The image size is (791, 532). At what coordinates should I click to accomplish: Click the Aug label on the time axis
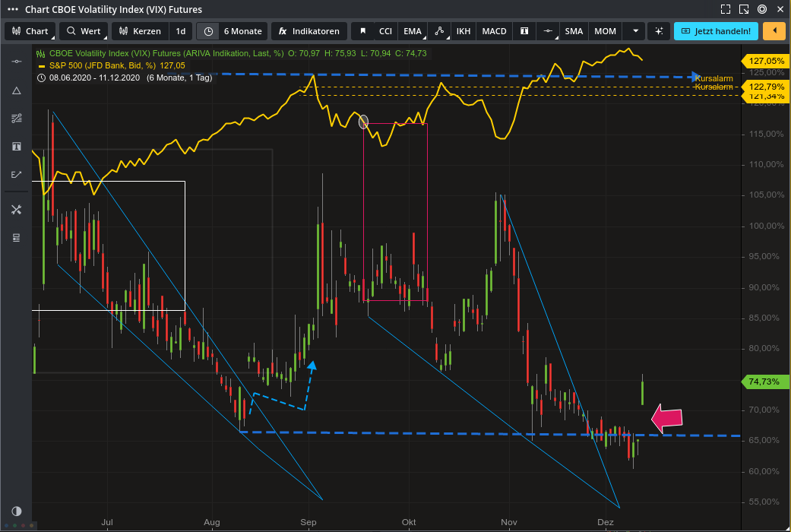(x=212, y=522)
